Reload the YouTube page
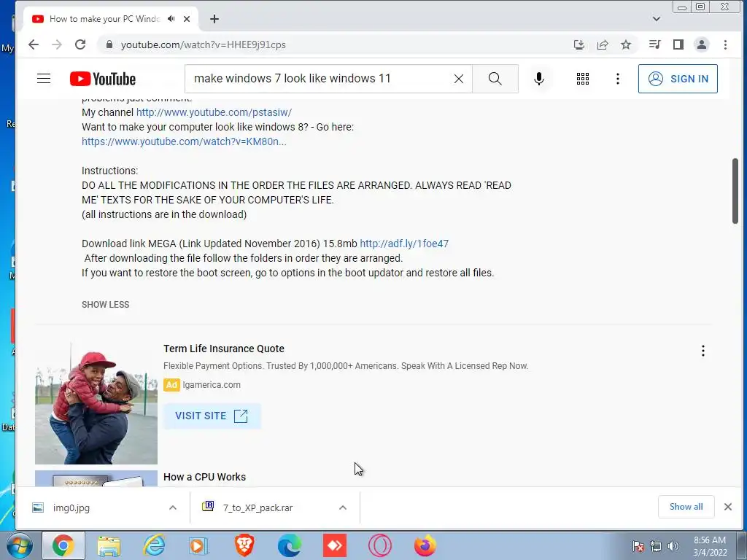747x560 pixels. point(80,44)
